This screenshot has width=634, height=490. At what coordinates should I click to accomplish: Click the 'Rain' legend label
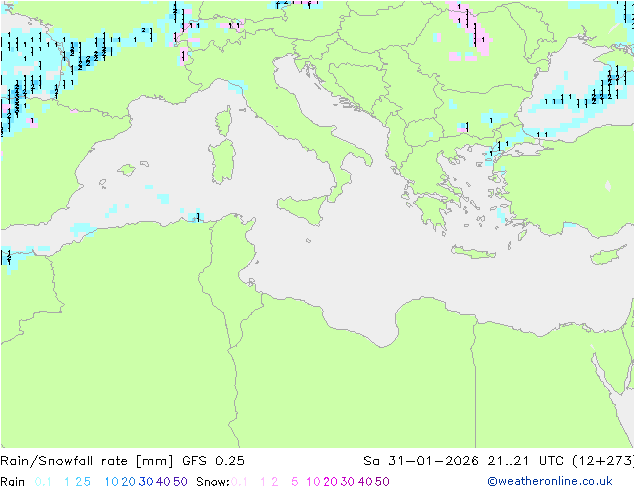tap(13, 482)
